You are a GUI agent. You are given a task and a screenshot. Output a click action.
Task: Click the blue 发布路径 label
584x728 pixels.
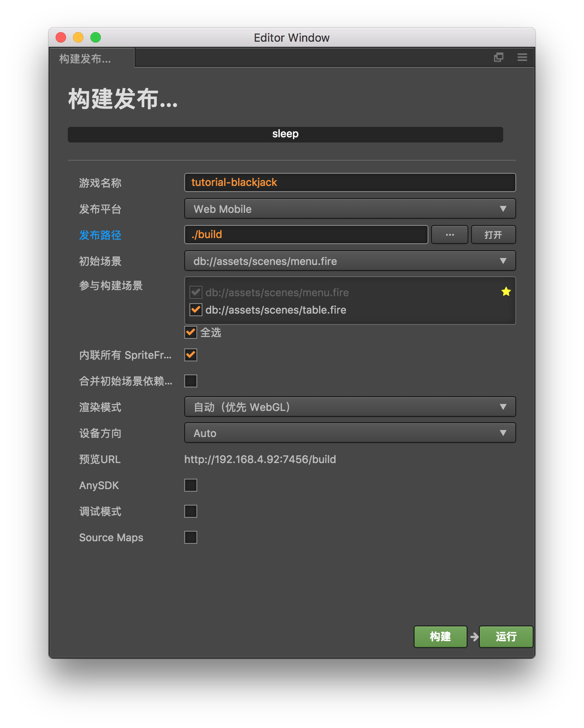(100, 235)
